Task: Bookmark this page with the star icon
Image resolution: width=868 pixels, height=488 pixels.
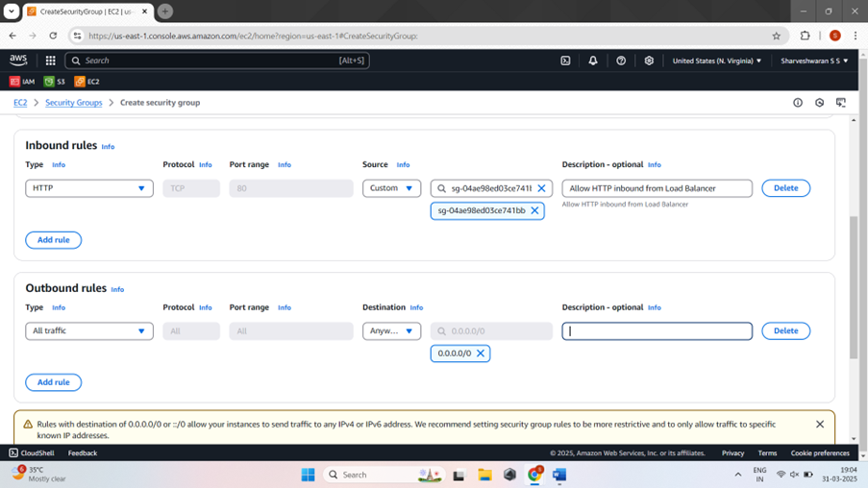Action: coord(776,36)
